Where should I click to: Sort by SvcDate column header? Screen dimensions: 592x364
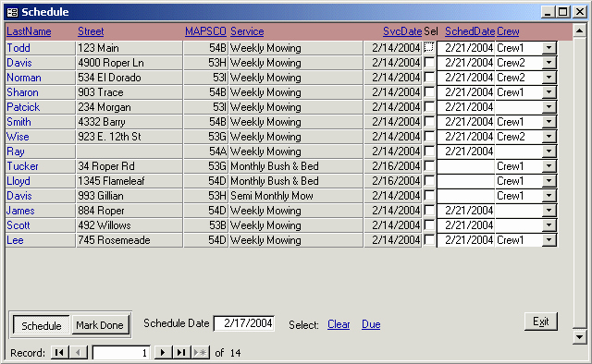click(x=402, y=31)
